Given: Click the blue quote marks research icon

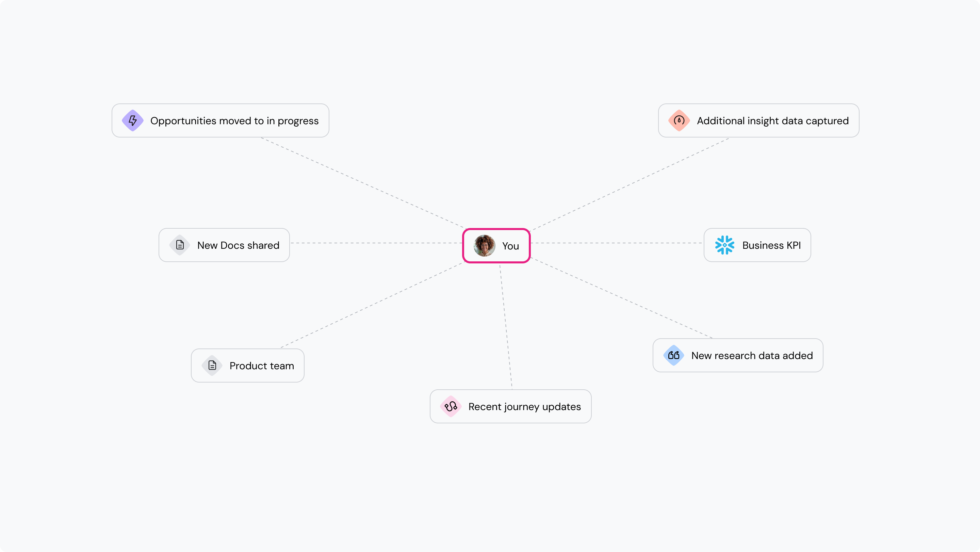Looking at the screenshot, I should (x=674, y=355).
